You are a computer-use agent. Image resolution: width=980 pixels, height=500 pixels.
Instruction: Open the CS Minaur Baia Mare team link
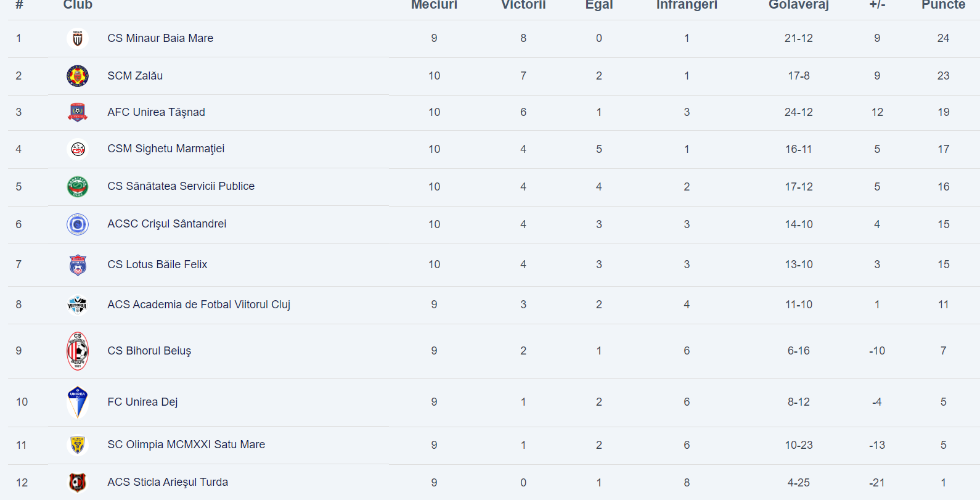[160, 38]
